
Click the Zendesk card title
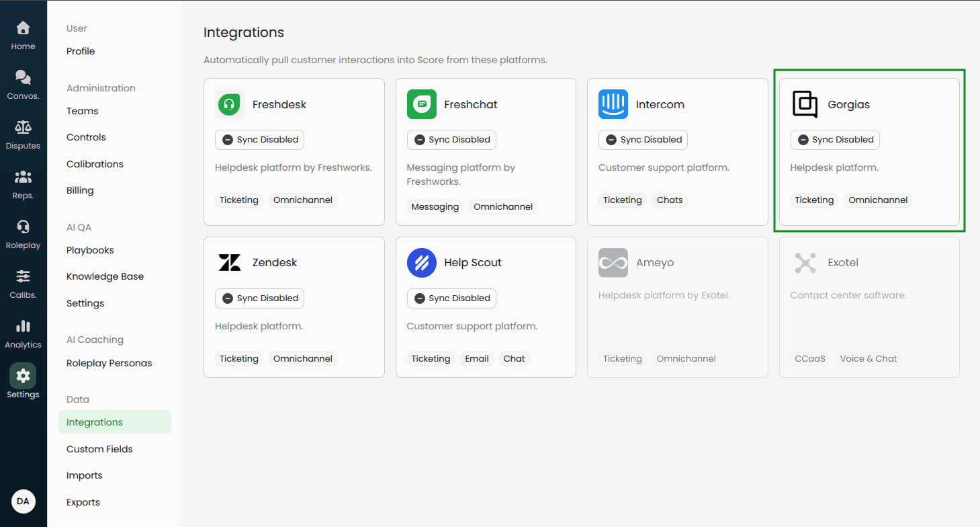pyautogui.click(x=275, y=263)
